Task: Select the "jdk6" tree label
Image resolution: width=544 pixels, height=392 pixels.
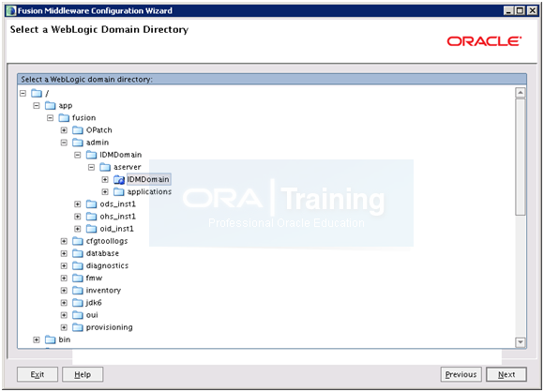Action: coord(94,303)
